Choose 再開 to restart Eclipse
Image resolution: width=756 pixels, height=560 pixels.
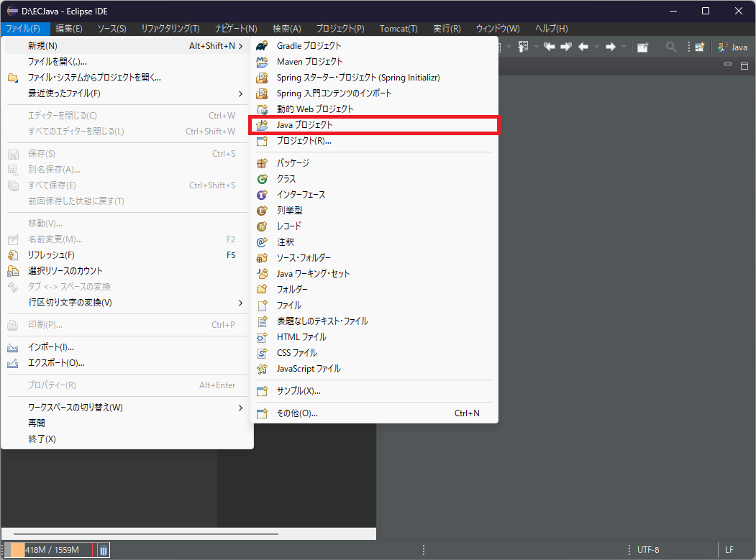[x=127, y=423]
